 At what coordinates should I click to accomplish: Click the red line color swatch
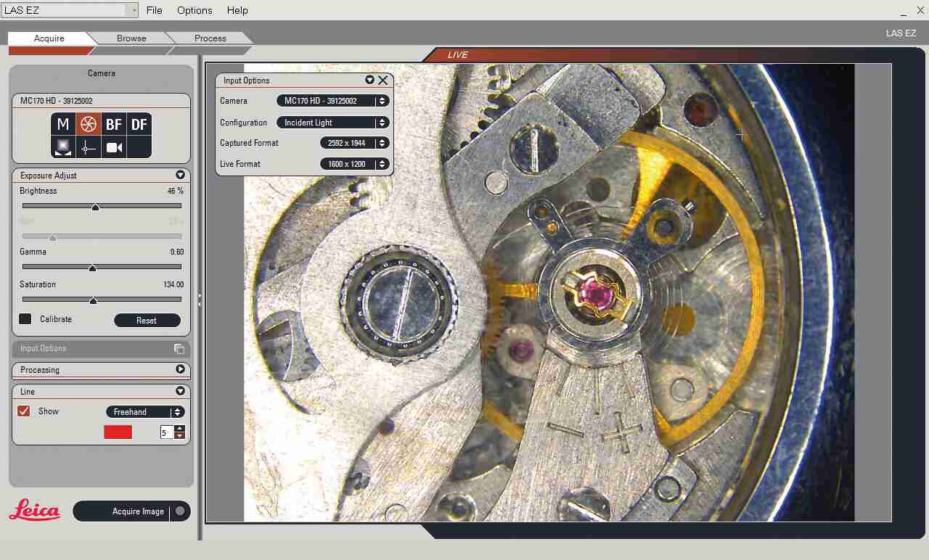click(x=117, y=432)
